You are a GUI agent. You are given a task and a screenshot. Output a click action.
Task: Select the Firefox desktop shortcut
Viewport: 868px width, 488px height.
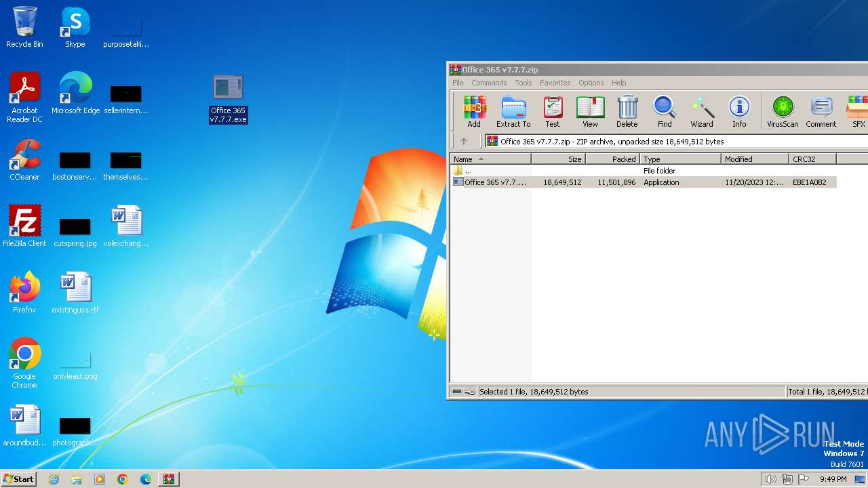[x=24, y=293]
